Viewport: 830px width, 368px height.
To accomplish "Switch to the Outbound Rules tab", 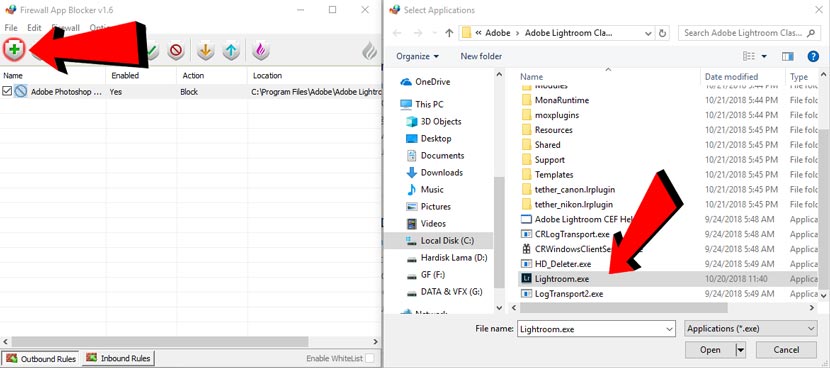I will [41, 358].
